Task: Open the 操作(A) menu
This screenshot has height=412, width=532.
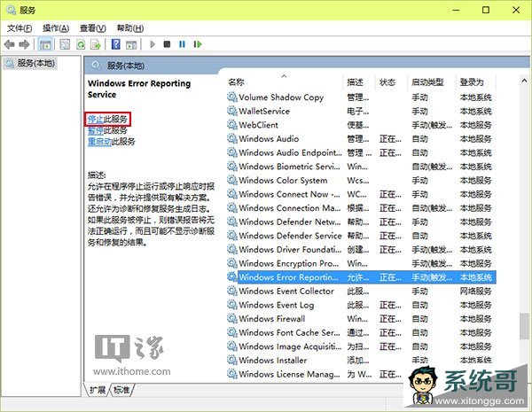Action: coord(56,28)
